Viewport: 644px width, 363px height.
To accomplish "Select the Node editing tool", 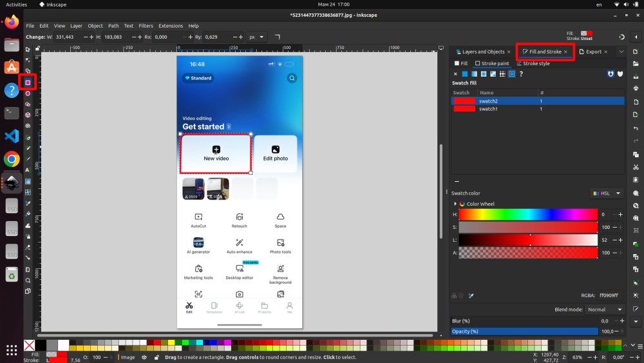I will tap(28, 60).
